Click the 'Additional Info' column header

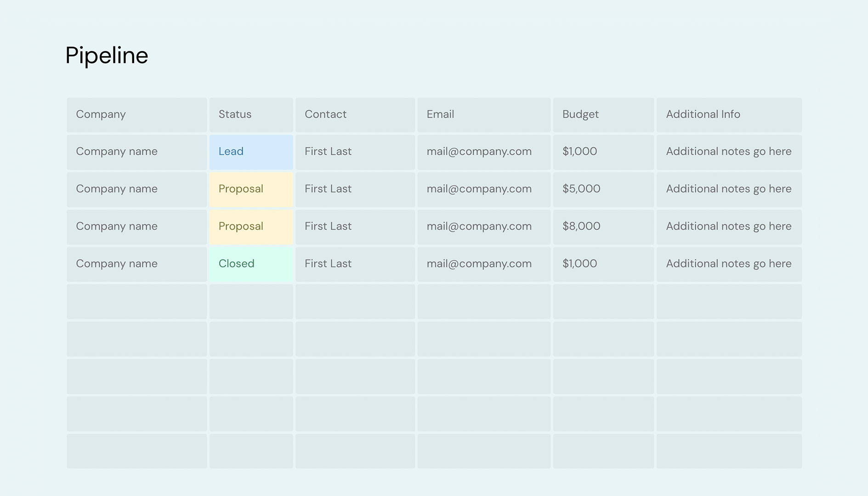(x=703, y=114)
